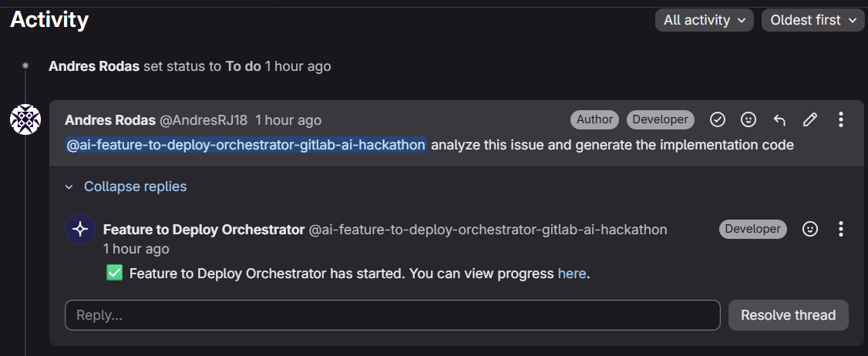Click the reply arrow icon

coord(779,119)
